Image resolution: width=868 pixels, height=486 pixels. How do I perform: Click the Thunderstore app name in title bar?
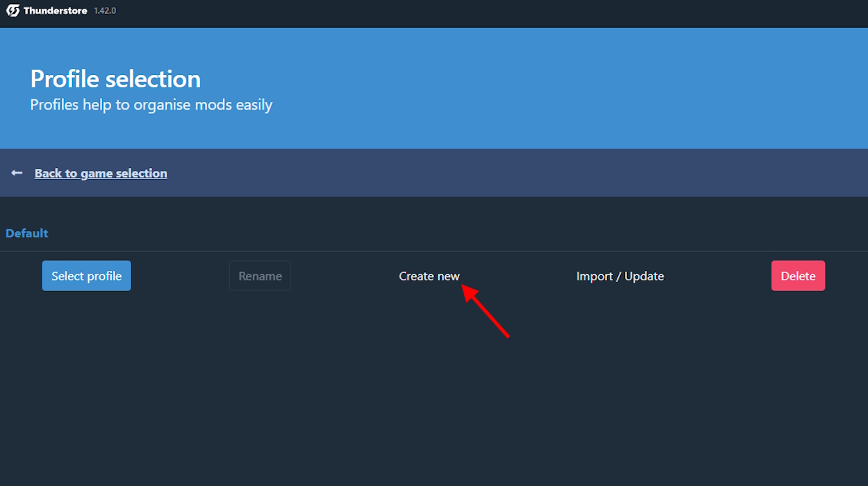click(56, 11)
